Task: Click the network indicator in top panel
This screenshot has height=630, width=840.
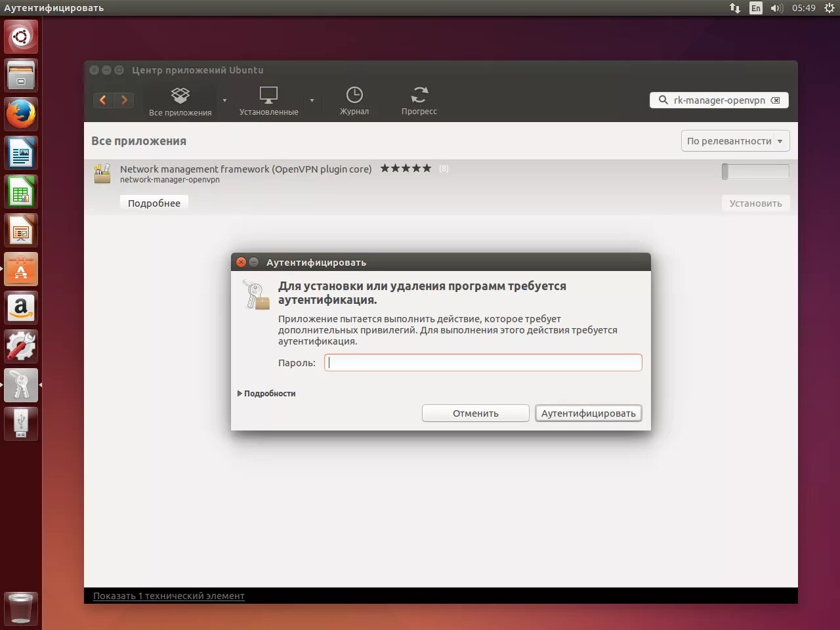Action: 735,8
